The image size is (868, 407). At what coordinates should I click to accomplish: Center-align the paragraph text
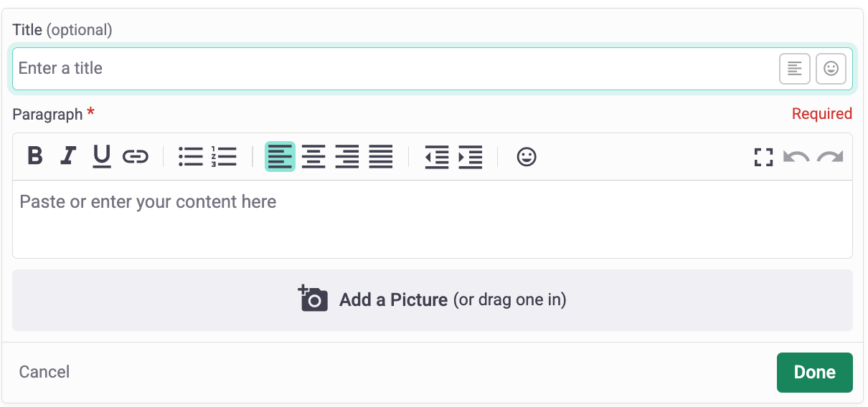313,155
